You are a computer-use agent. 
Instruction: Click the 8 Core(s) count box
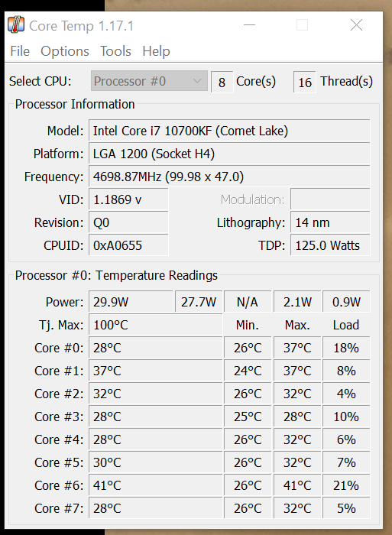(x=222, y=82)
